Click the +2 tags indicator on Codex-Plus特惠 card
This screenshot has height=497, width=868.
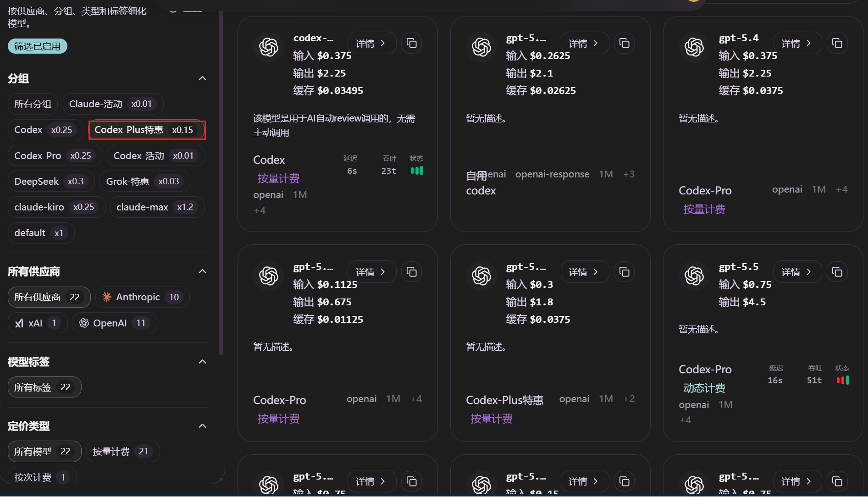629,399
